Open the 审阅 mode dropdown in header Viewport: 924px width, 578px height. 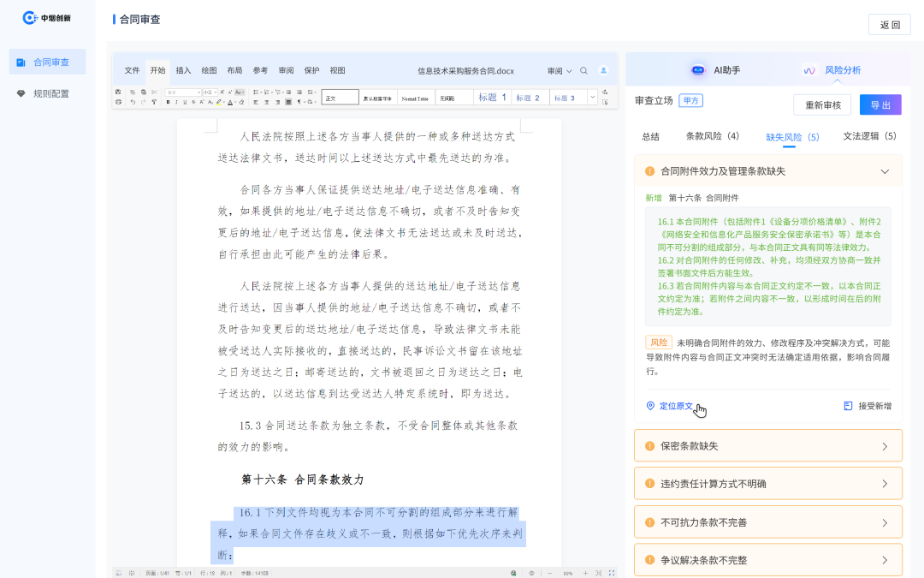coord(560,71)
